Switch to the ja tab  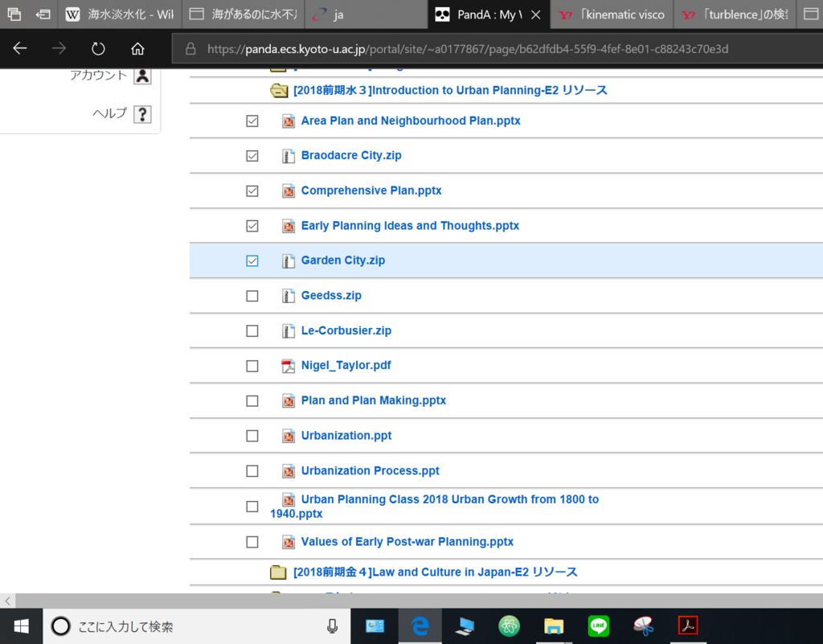[366, 14]
